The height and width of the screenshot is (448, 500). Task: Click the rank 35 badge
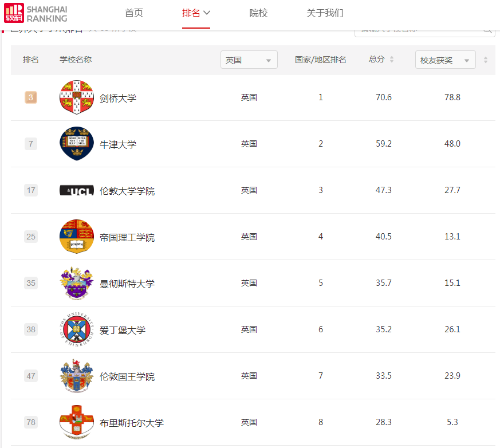click(31, 283)
